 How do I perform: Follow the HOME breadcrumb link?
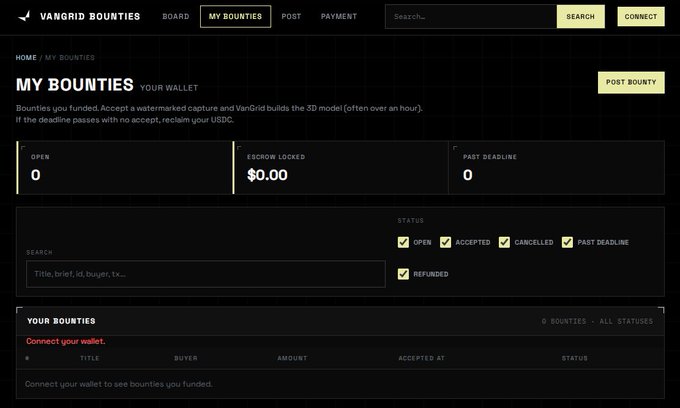(26, 58)
